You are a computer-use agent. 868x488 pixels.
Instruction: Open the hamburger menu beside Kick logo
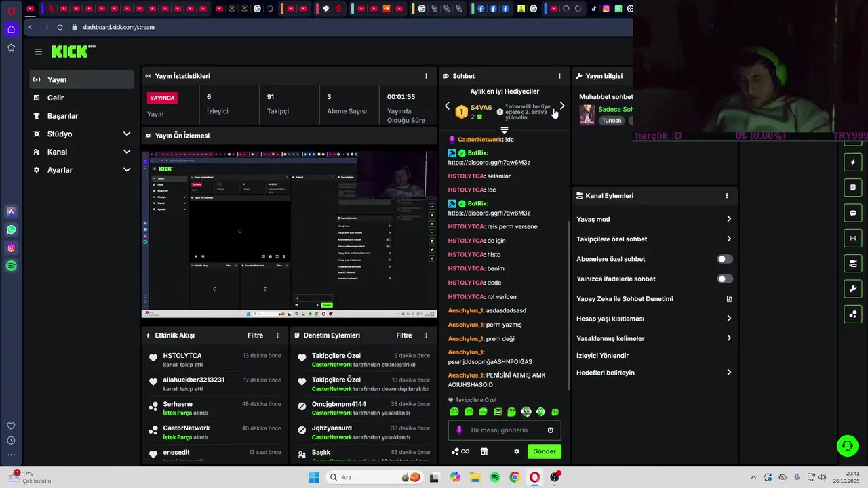click(x=38, y=52)
